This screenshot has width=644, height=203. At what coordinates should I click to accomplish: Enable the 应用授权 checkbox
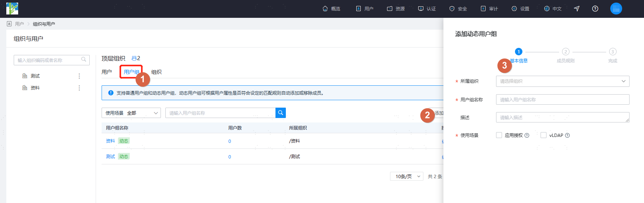click(499, 135)
